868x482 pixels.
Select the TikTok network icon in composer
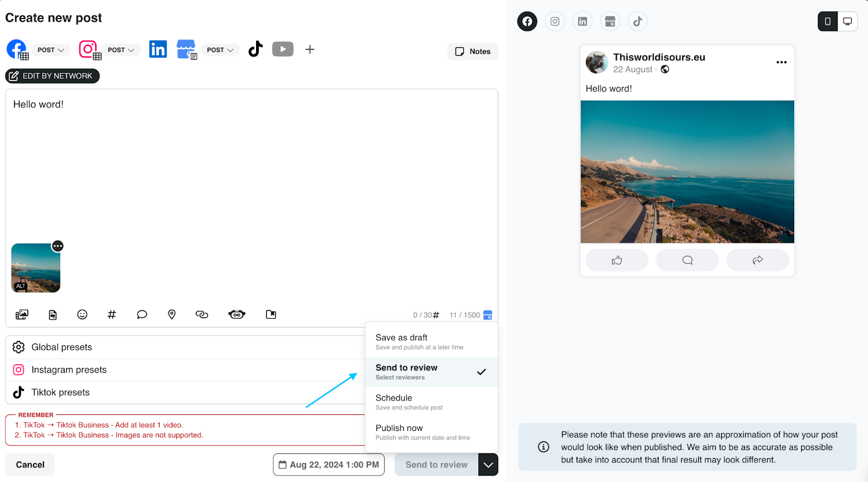[x=256, y=49]
